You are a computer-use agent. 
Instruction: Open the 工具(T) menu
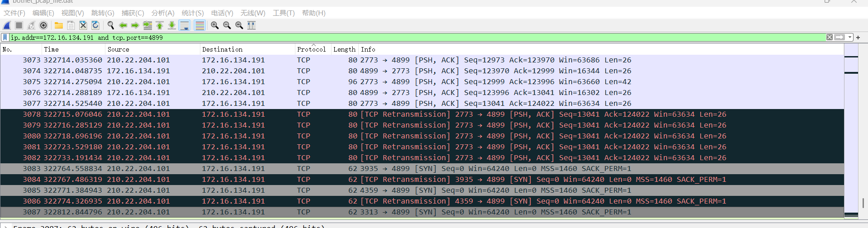[x=284, y=13]
